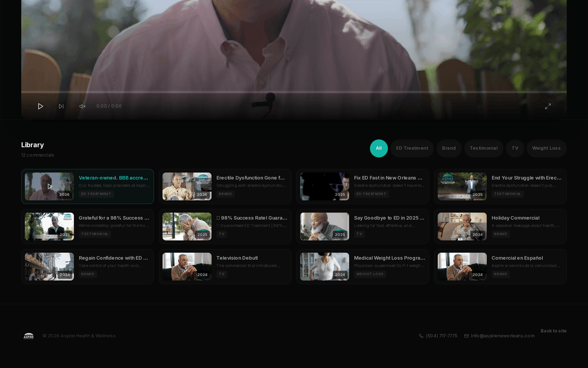This screenshot has width=588, height=368.
Task: Click the Aspire logo in the footer
Action: 29,336
